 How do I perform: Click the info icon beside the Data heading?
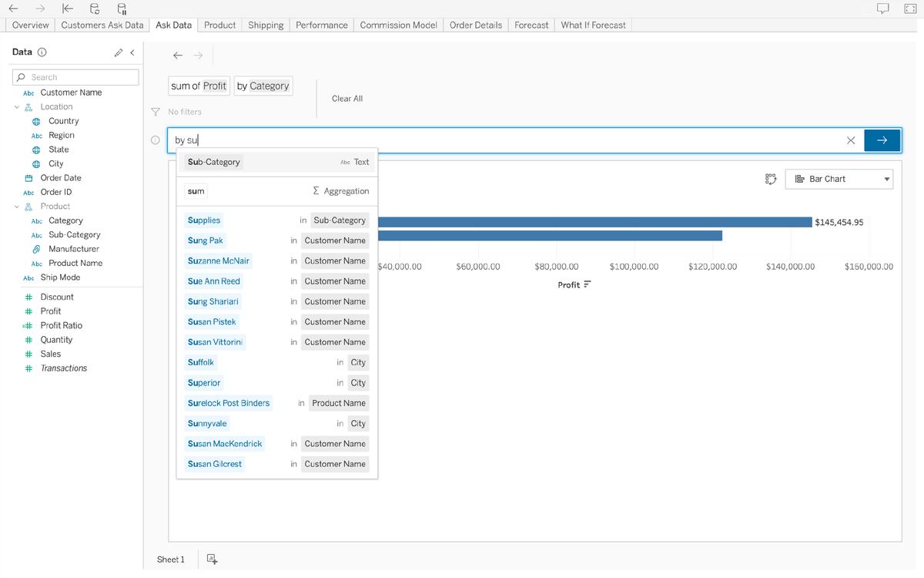[42, 52]
